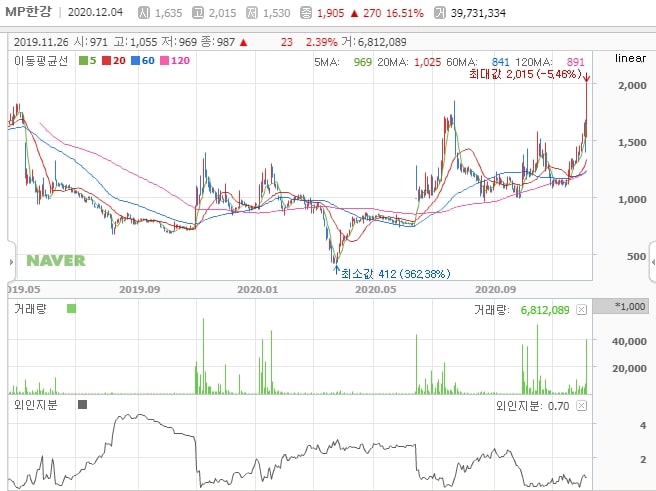Click the green 5-day moving average swatch
656x491 pixels.
(x=83, y=61)
